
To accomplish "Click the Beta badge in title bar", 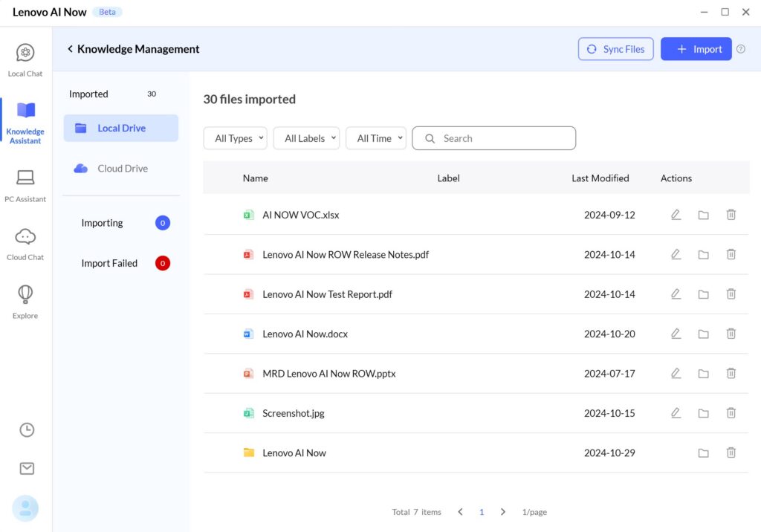I will point(107,12).
